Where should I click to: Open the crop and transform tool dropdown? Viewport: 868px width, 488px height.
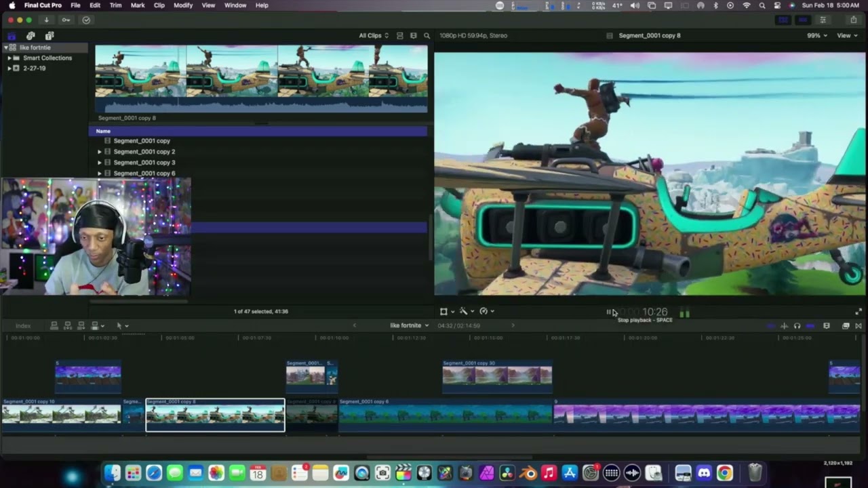[447, 312]
